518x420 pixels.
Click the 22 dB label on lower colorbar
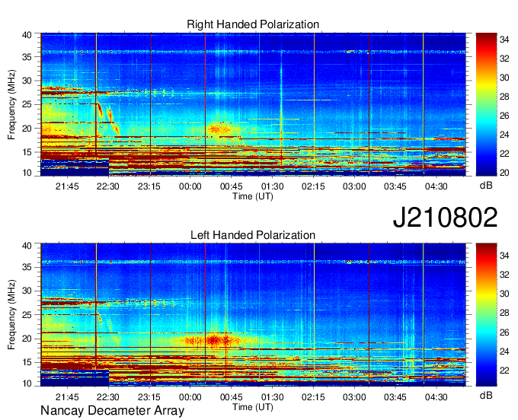pos(504,371)
